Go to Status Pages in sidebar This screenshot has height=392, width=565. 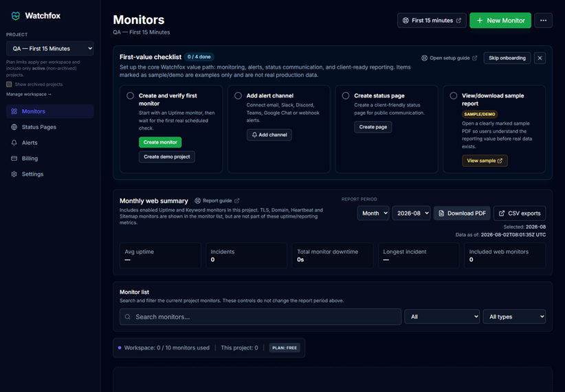click(50, 127)
